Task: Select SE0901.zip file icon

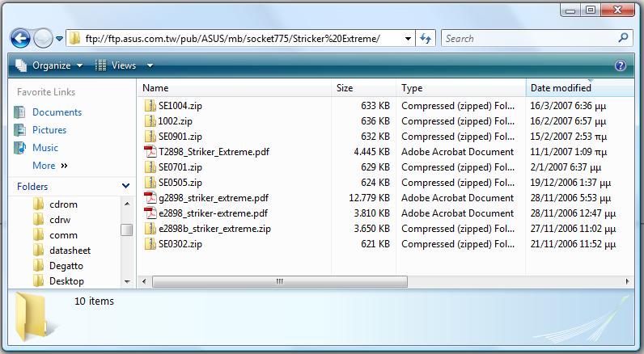Action: (150, 137)
